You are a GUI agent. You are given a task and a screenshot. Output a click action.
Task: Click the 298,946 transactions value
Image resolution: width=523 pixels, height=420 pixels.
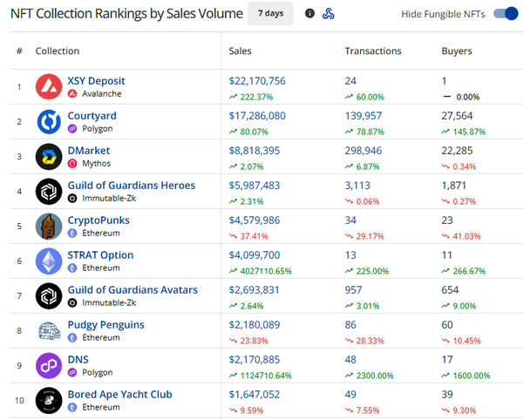[363, 151]
